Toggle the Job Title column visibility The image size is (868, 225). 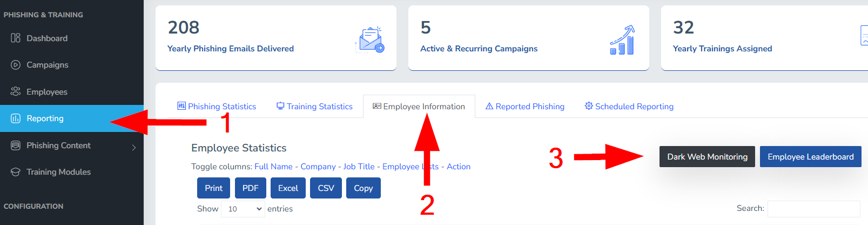(359, 167)
